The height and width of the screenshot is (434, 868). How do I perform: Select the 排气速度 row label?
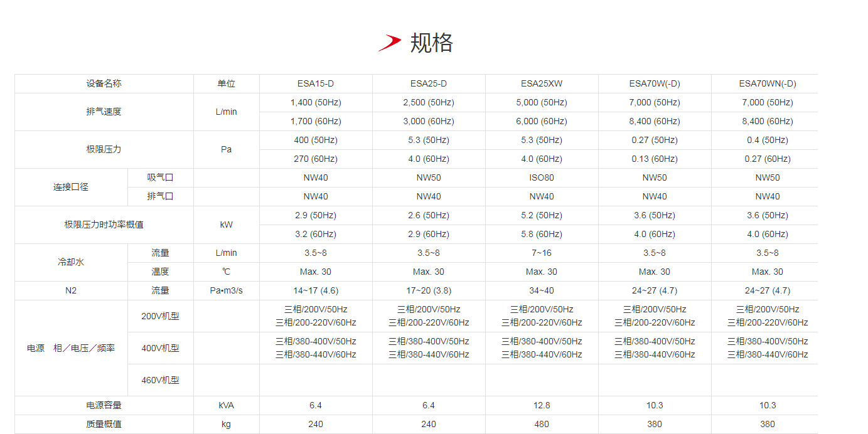[104, 112]
